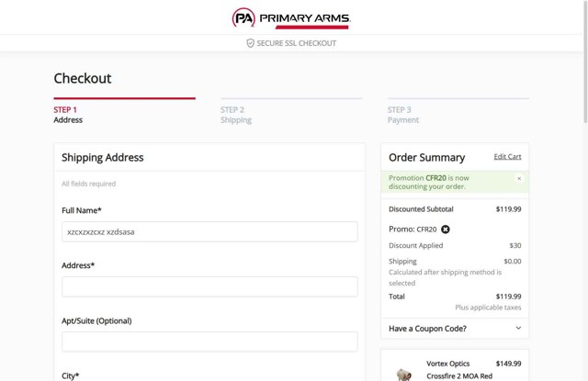The image size is (588, 381).
Task: Click the Secure SSL Checkout text
Action: pyautogui.click(x=297, y=43)
